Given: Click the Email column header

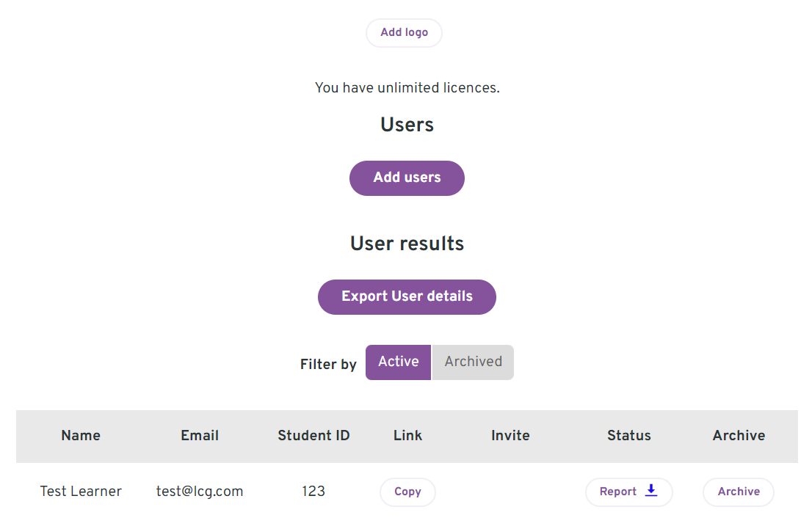Looking at the screenshot, I should (200, 436).
